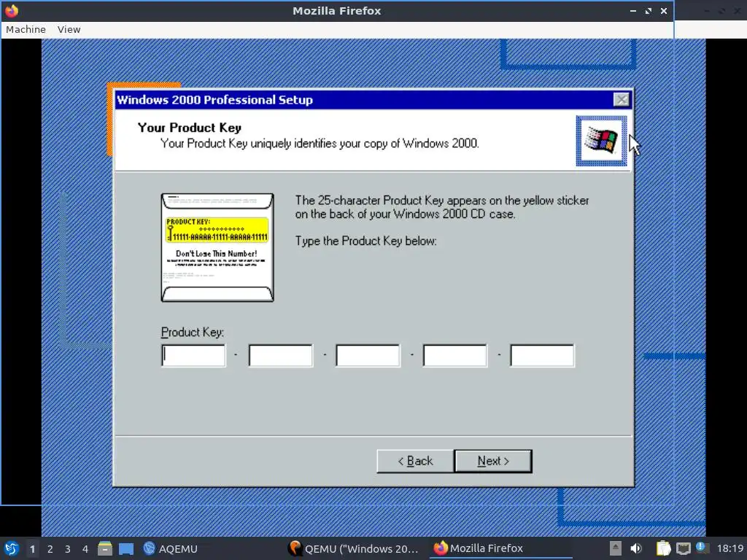Click the fourth Product Key field
Screen dimensions: 747x560
coord(455,356)
